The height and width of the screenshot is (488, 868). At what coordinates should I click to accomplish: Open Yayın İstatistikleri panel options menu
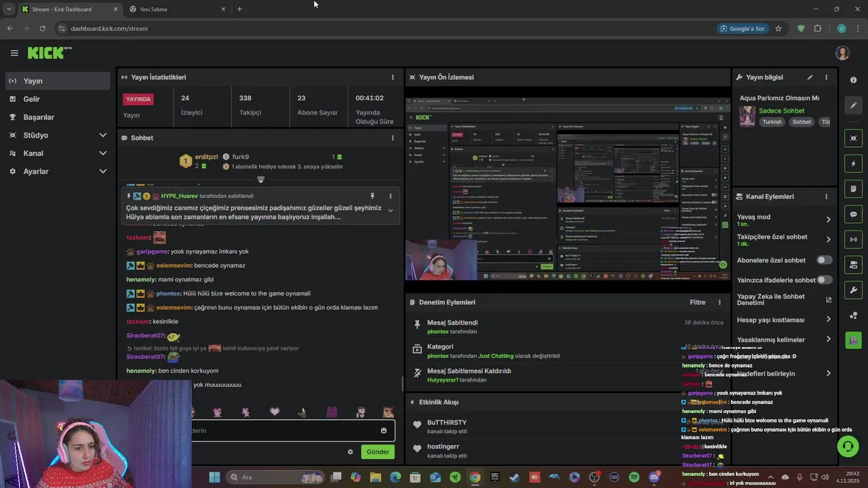(393, 77)
